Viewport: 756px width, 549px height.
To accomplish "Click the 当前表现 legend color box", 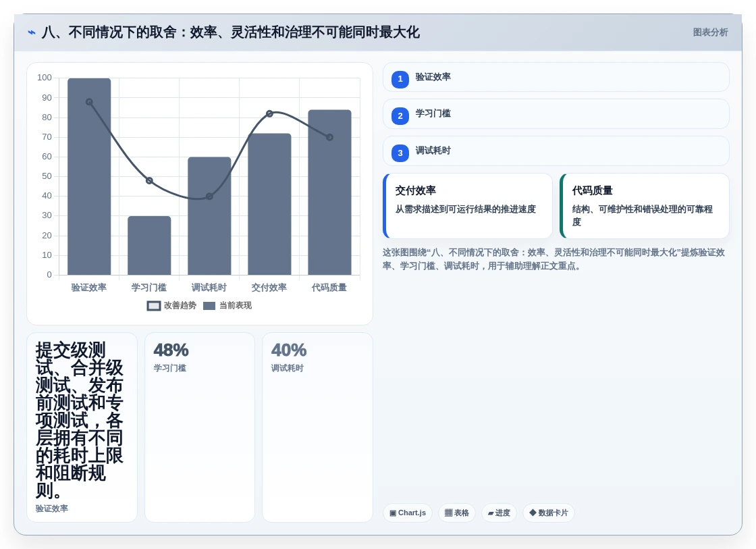I will (x=209, y=306).
